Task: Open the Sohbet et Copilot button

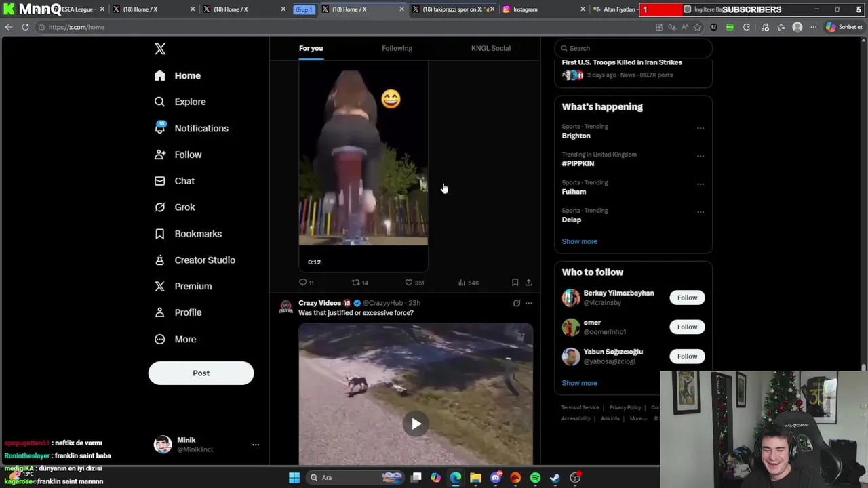Action: (844, 27)
